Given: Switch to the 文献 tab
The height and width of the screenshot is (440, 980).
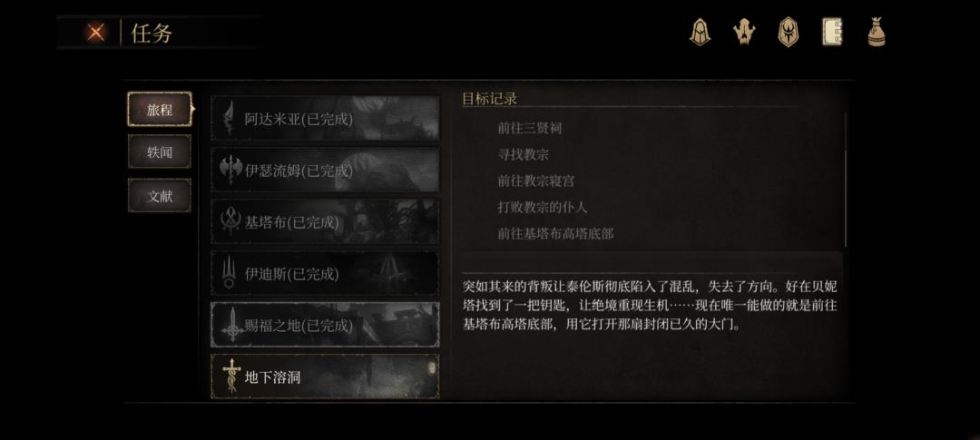Looking at the screenshot, I should 160,196.
